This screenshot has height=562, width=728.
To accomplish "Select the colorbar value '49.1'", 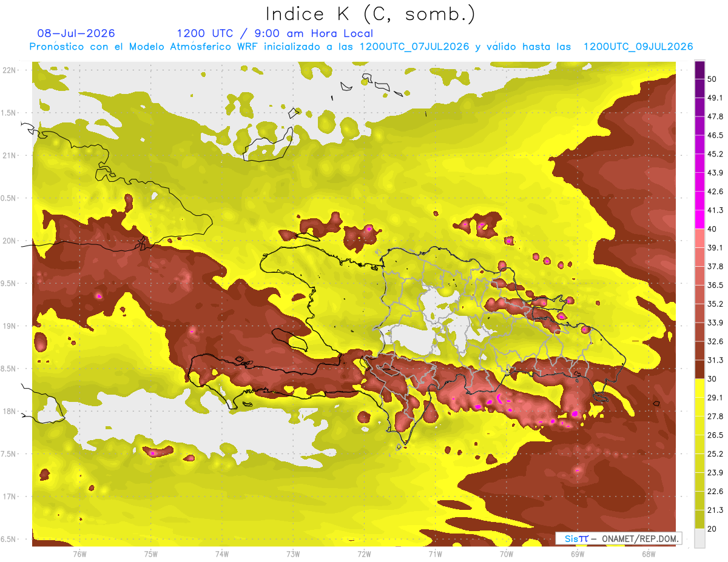I will [715, 98].
